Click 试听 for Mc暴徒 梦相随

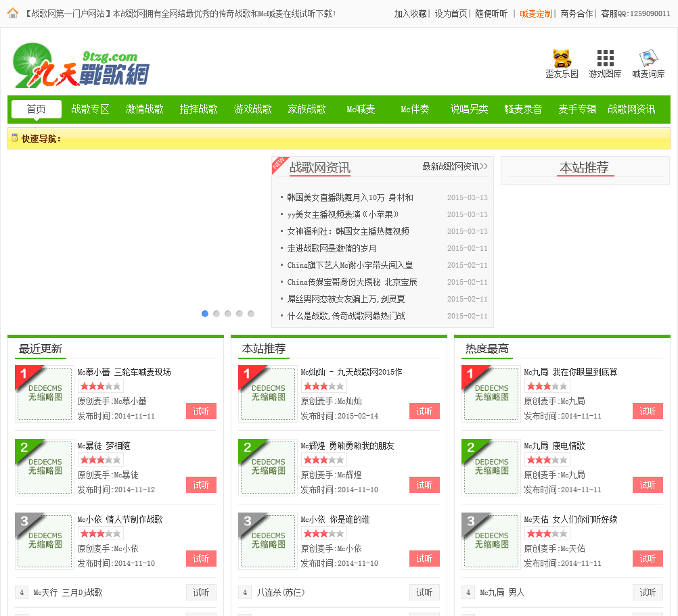coord(201,485)
